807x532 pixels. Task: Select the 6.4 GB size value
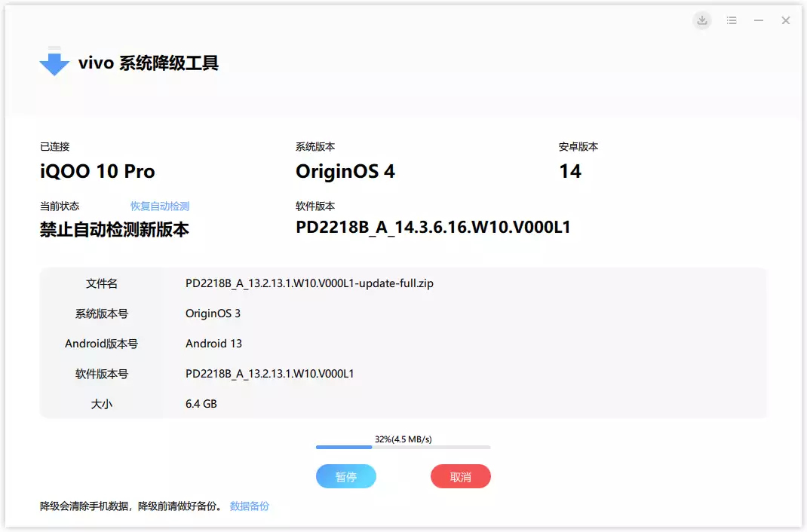click(x=201, y=404)
